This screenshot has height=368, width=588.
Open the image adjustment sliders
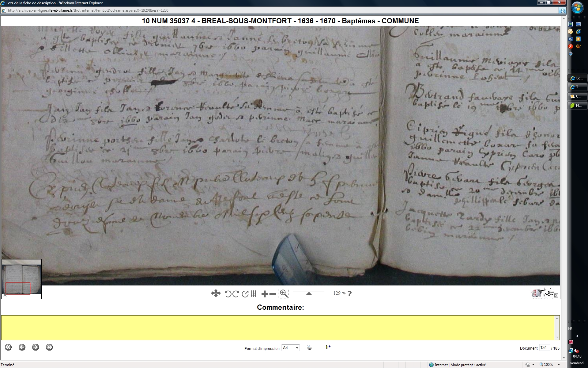pos(254,294)
